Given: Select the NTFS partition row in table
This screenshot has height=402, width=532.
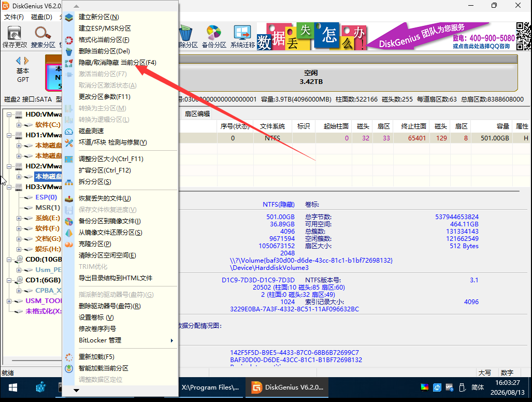Looking at the screenshot, I should [x=354, y=138].
